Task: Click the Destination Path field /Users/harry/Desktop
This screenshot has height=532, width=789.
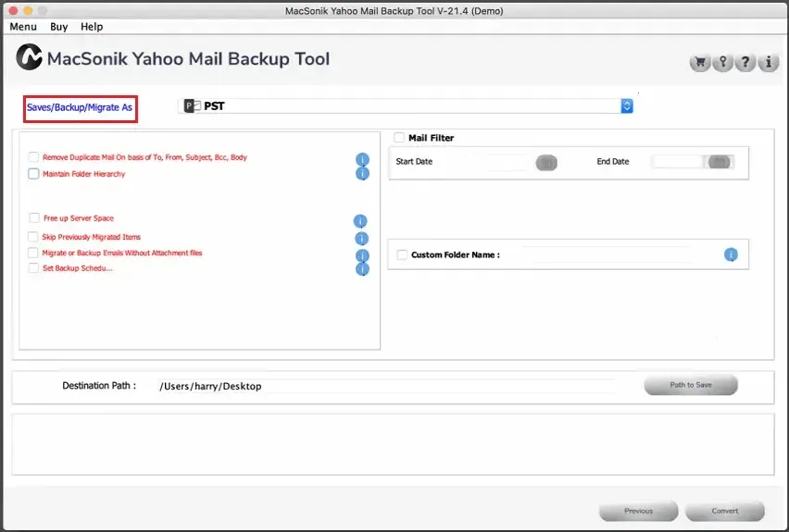Action: [x=386, y=386]
